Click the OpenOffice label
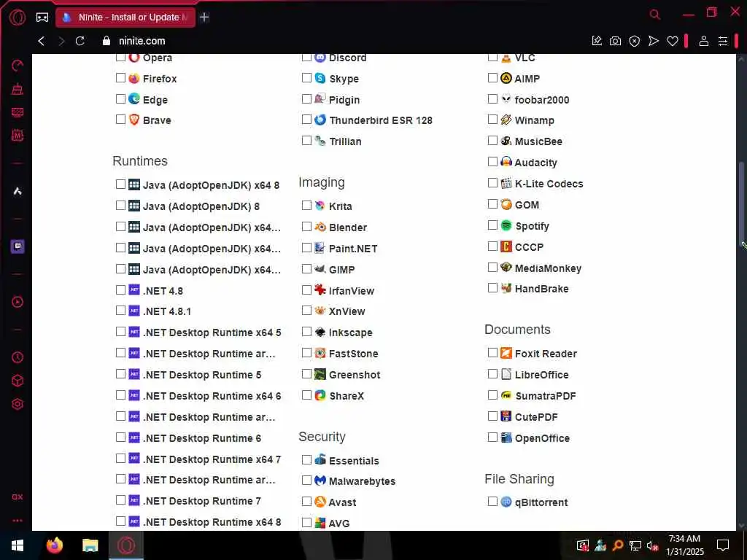 542,438
